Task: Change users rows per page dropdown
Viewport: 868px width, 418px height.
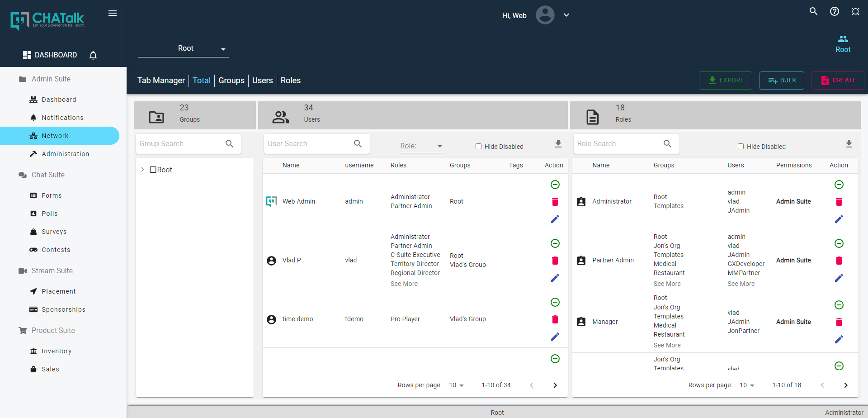Action: click(x=457, y=385)
